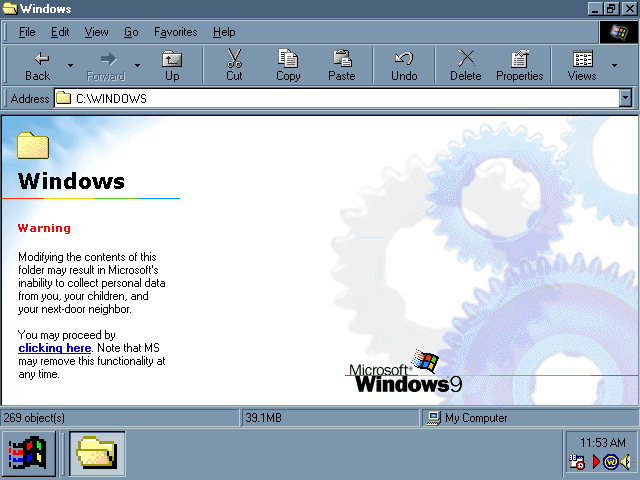Follow the 'clicking here' link
Viewport: 640px width, 480px height.
coord(55,348)
